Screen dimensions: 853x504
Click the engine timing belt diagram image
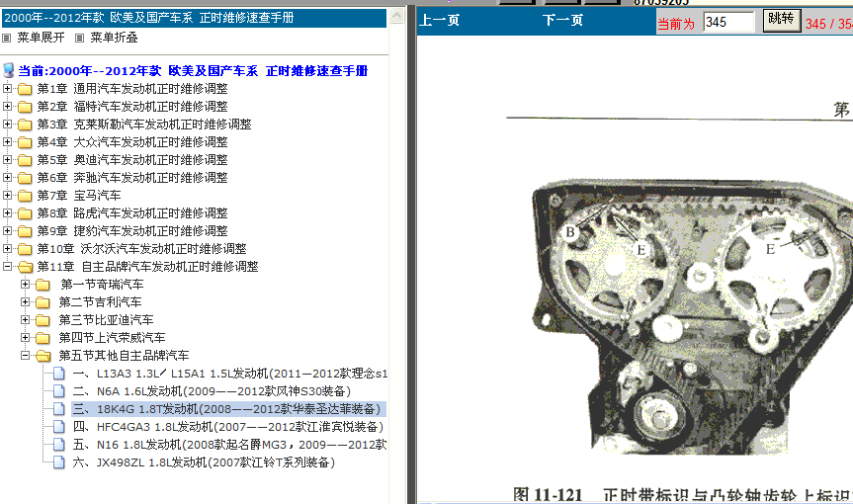click(x=691, y=318)
